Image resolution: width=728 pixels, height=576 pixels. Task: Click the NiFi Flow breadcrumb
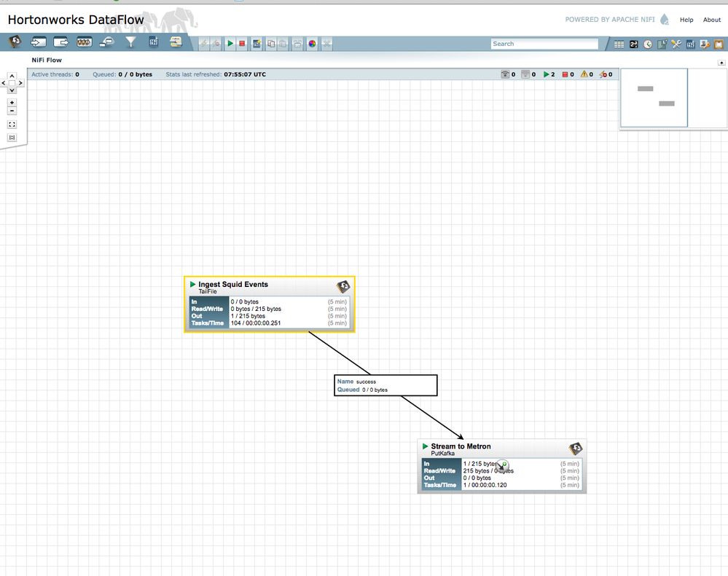[46, 60]
